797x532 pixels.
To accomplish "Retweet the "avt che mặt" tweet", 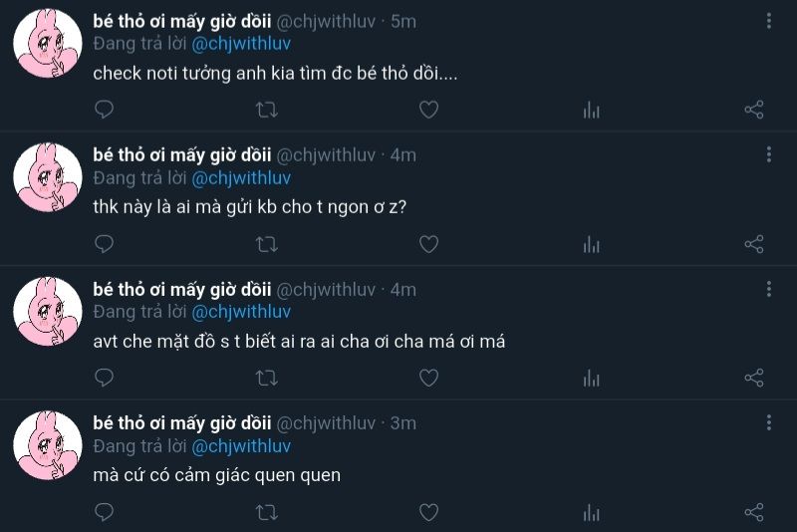I will click(267, 378).
